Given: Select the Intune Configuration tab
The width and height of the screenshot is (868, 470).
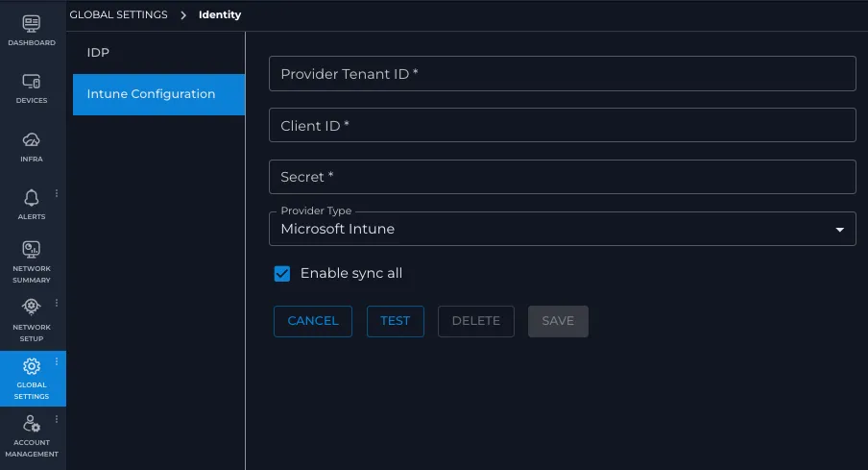Looking at the screenshot, I should pyautogui.click(x=158, y=94).
